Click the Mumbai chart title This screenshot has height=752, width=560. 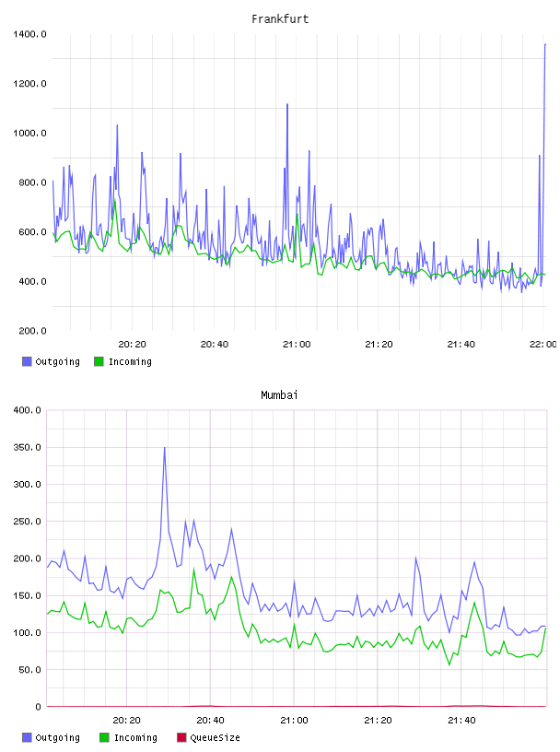pyautogui.click(x=279, y=395)
